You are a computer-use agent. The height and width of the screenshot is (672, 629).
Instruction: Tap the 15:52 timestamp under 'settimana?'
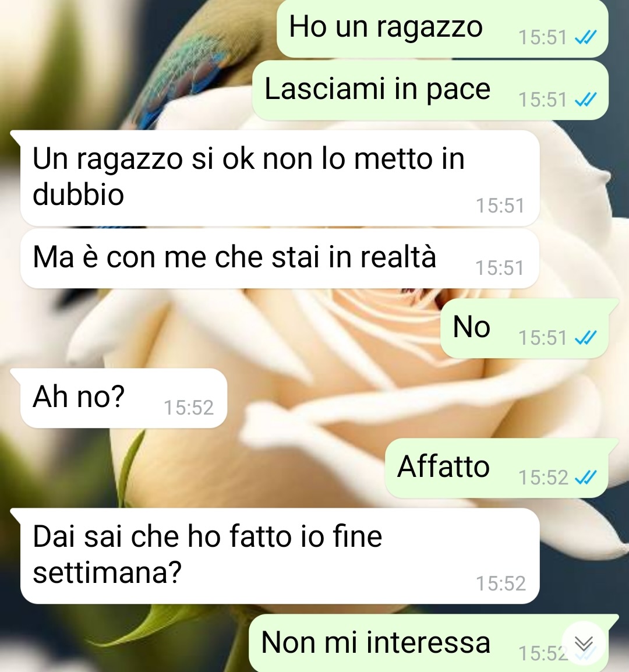pos(501,583)
